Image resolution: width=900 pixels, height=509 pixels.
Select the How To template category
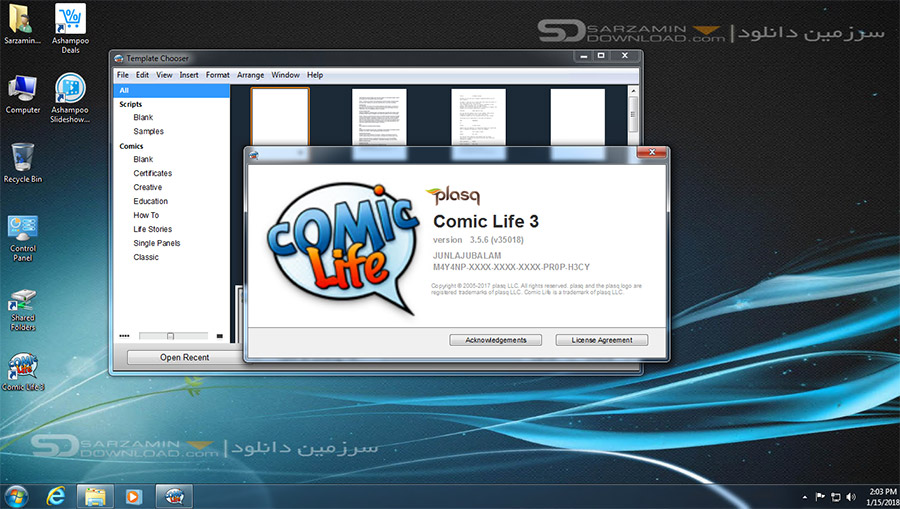[x=146, y=215]
